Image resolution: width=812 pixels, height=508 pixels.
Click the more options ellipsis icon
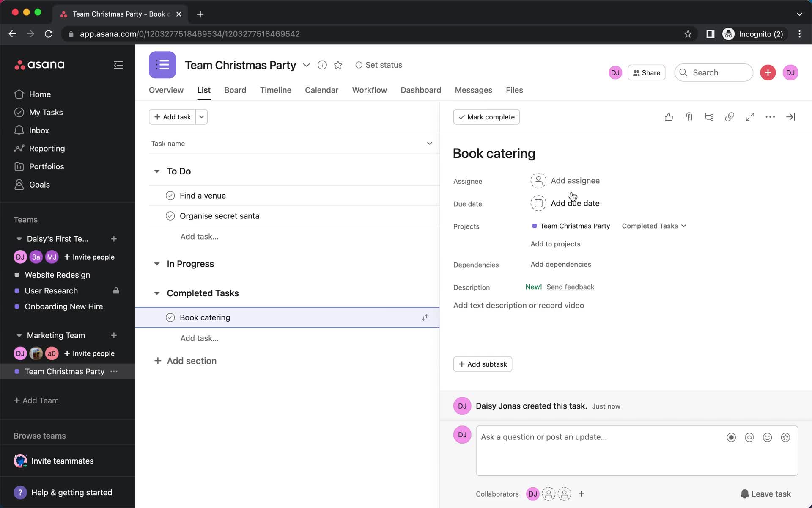tap(770, 116)
